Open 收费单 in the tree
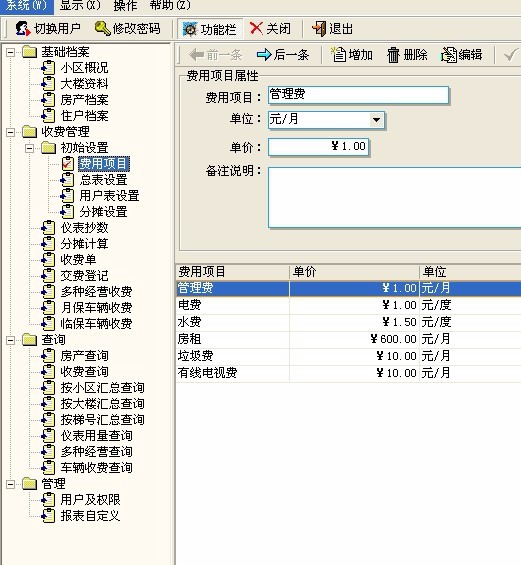Screen dimensions: 521x565 (x=78, y=260)
